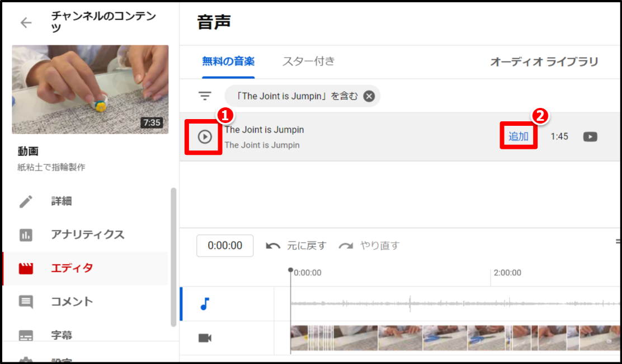The width and height of the screenshot is (622, 364).
Task: Play preview of The Joint is Jumpin
Action: (205, 137)
